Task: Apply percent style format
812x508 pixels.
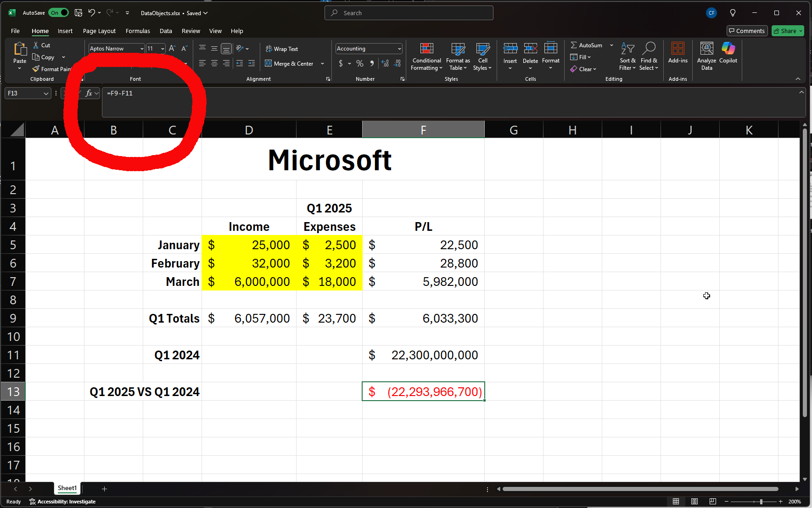Action: point(360,63)
